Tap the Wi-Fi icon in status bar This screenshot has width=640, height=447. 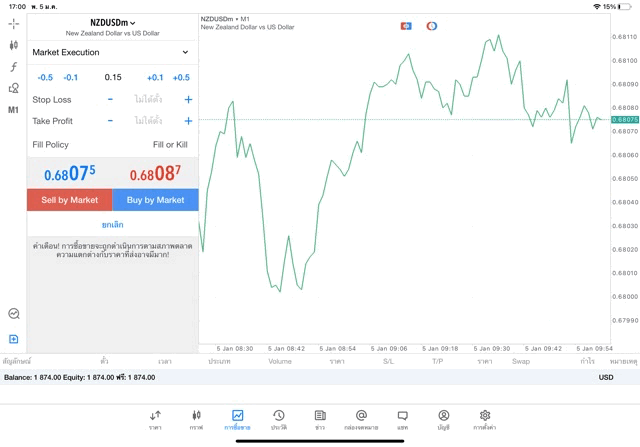coord(597,7)
